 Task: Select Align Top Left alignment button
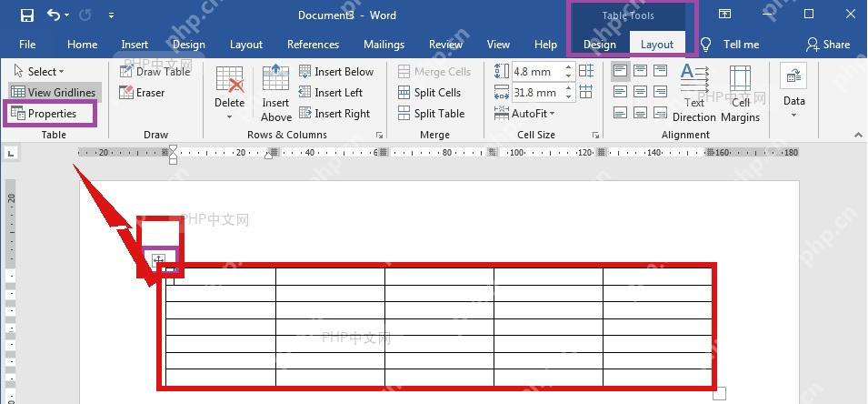tap(621, 71)
